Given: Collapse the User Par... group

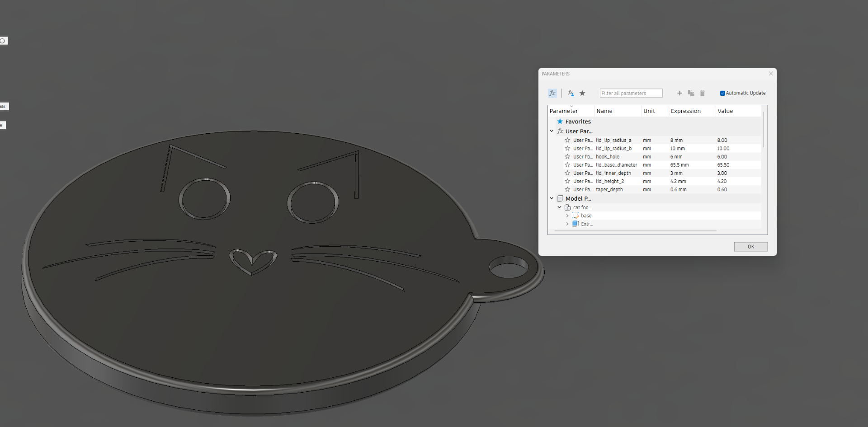Looking at the screenshot, I should coord(552,131).
